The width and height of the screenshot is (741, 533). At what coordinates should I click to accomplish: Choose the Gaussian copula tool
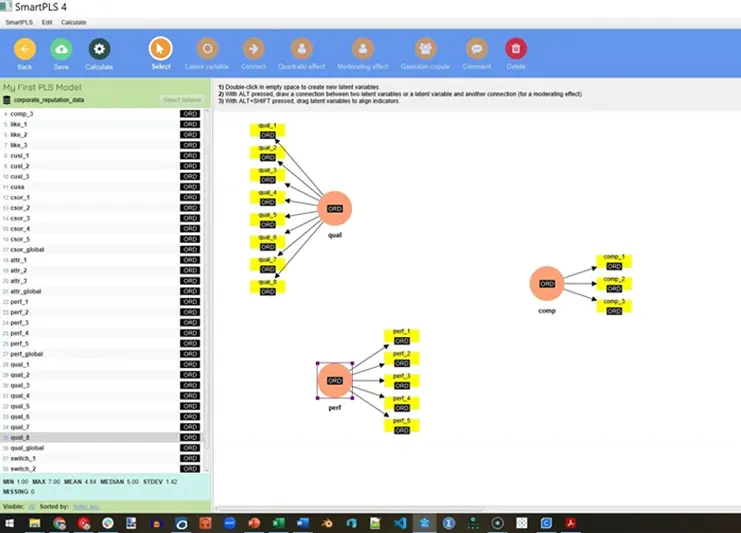point(425,49)
